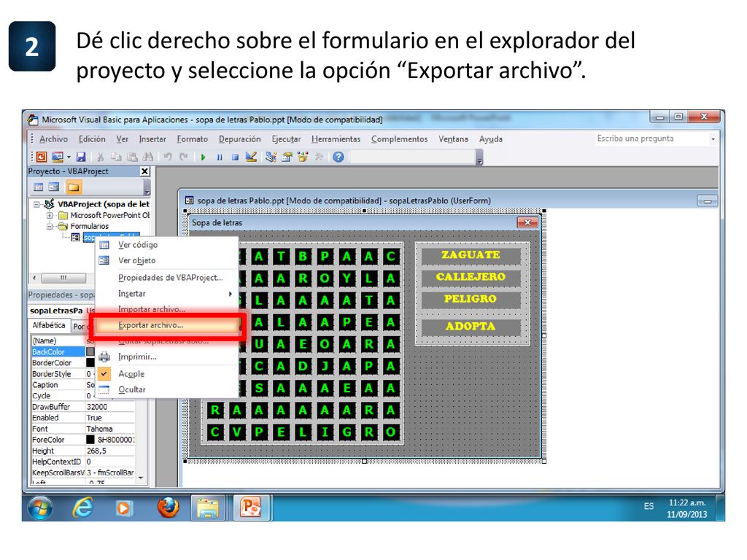Click the Toolbox wrench toolbar icon
The image size is (747, 560).
(x=319, y=157)
